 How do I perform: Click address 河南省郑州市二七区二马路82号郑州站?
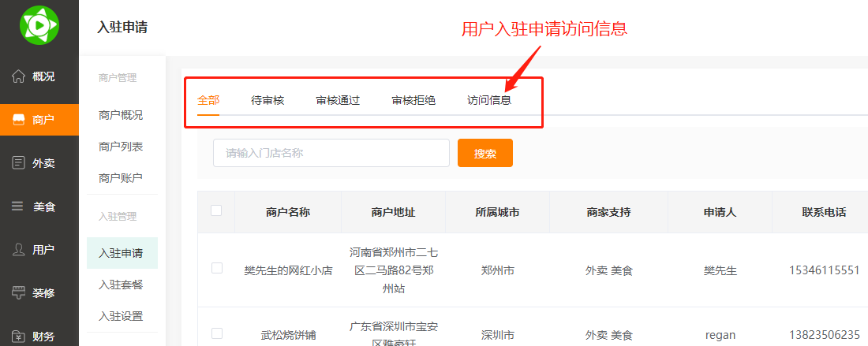pyautogui.click(x=394, y=271)
